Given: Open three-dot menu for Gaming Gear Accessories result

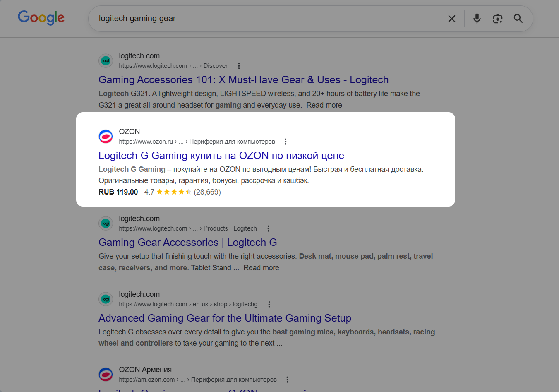Looking at the screenshot, I should coord(268,228).
